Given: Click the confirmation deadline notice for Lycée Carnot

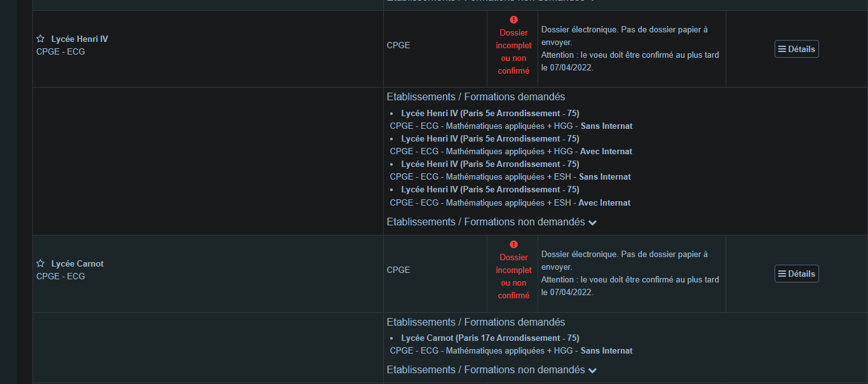Looking at the screenshot, I should (630, 286).
